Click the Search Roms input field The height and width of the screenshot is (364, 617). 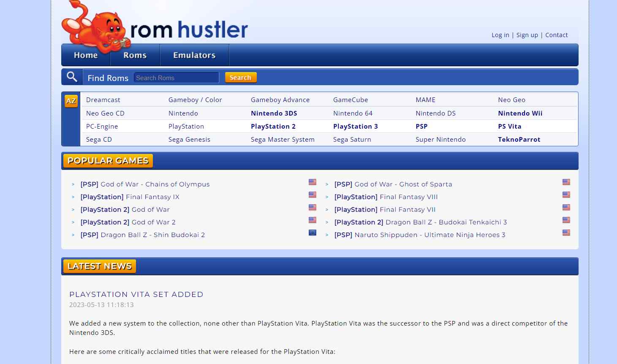(176, 78)
